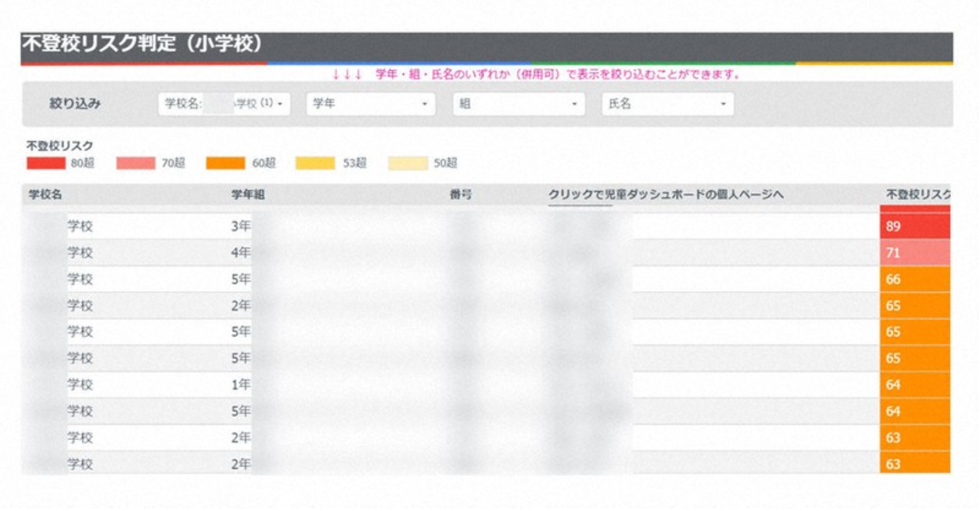
Task: Open the 組 filter dropdown
Action: (x=519, y=104)
